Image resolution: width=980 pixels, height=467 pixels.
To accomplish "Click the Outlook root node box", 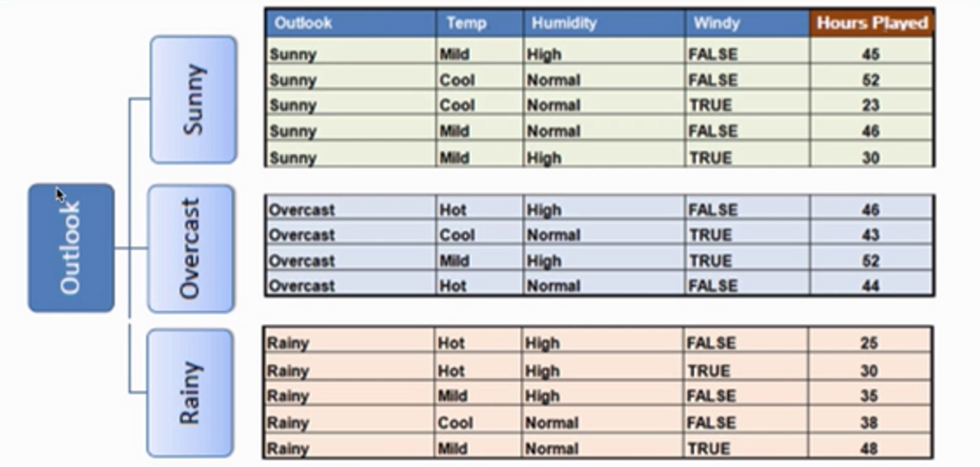I will (71, 247).
